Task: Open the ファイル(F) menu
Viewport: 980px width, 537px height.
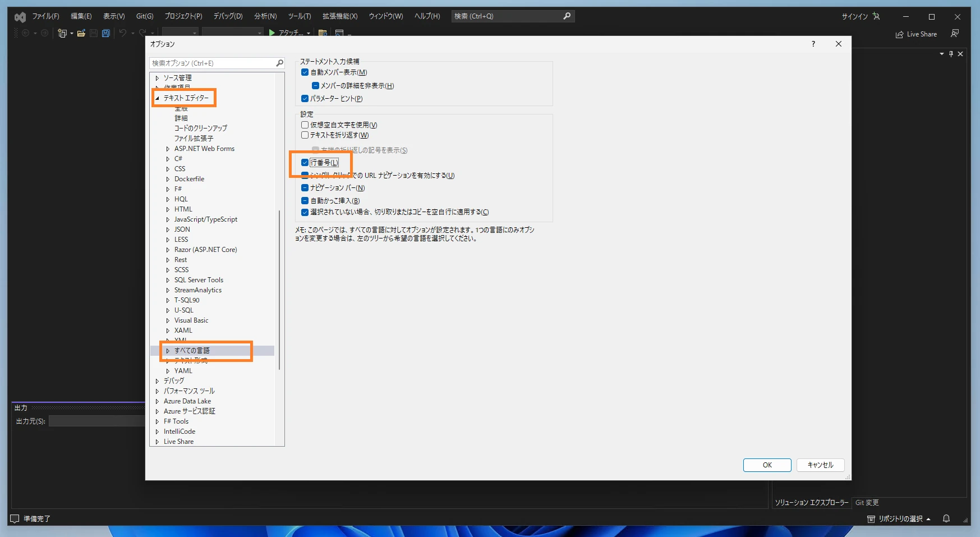Action: pos(45,16)
